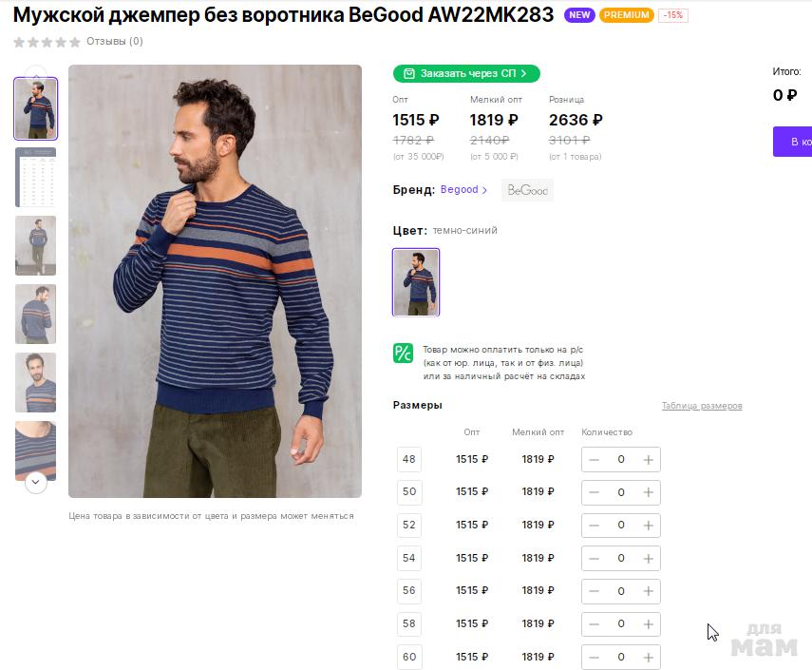This screenshot has height=670, width=812.
Task: Click the star rating icons
Action: [47, 42]
